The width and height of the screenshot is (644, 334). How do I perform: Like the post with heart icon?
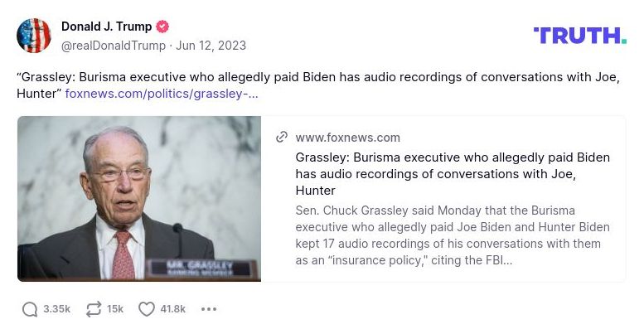pyautogui.click(x=146, y=309)
